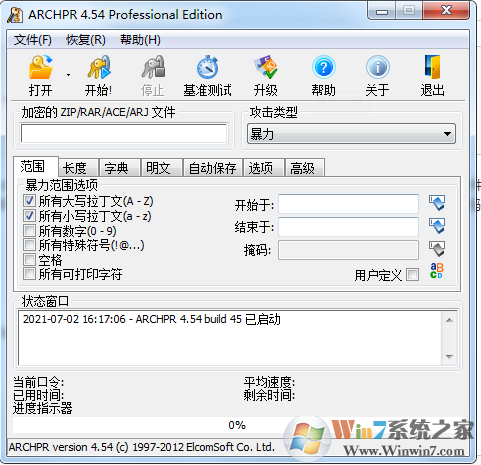Click the 平均速度: label

pyautogui.click(x=269, y=382)
